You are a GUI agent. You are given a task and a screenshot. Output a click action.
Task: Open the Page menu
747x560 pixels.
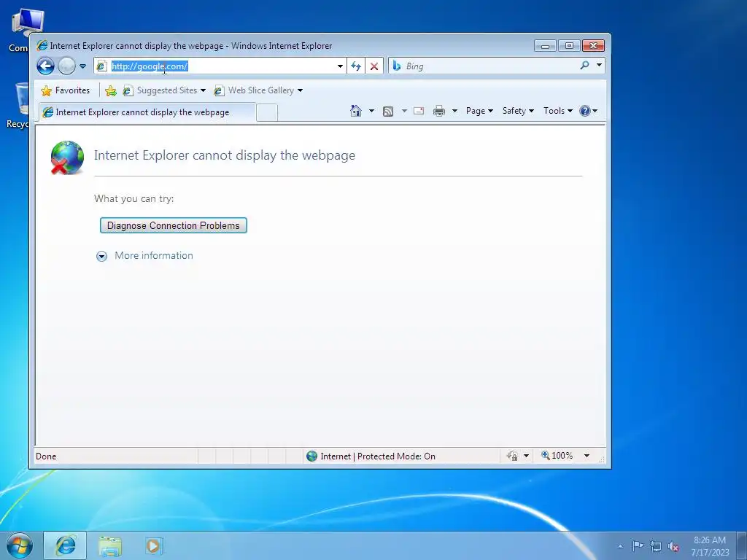coord(479,111)
